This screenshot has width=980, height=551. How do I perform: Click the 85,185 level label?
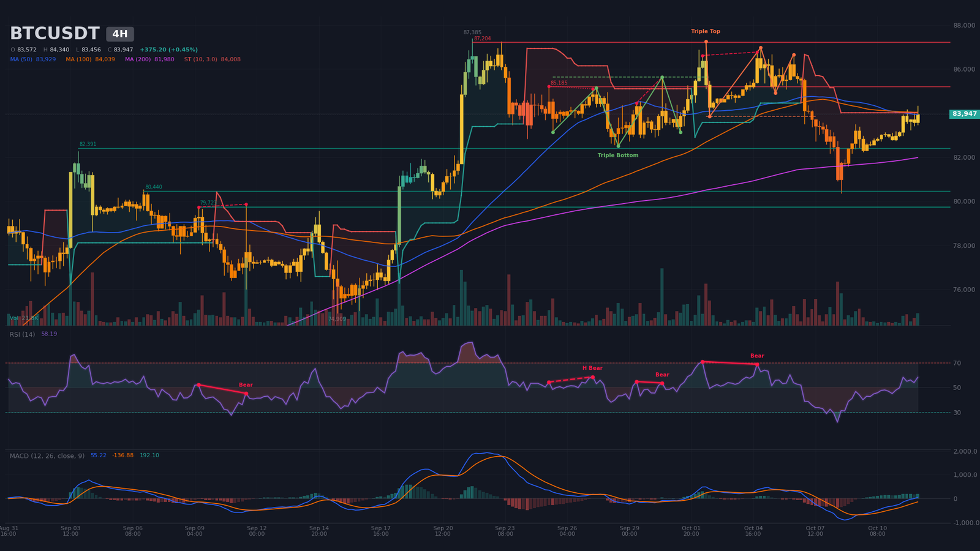pos(559,83)
